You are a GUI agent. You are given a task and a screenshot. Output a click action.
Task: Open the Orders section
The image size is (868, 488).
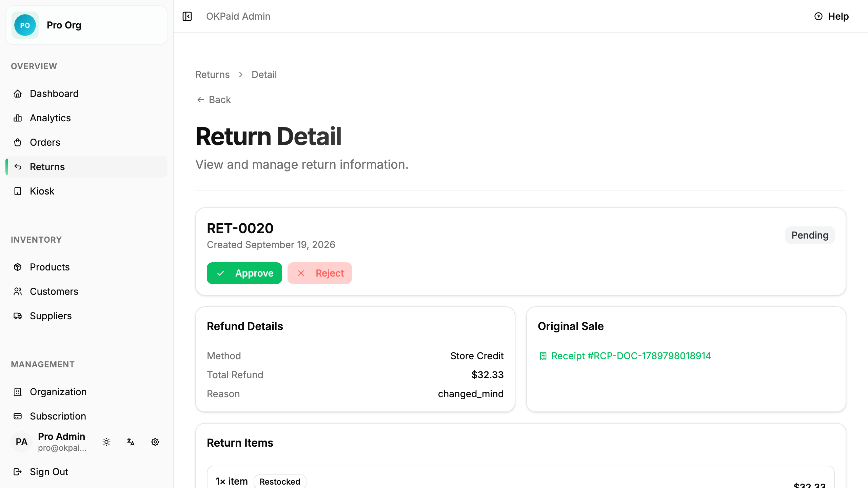pos(86,142)
